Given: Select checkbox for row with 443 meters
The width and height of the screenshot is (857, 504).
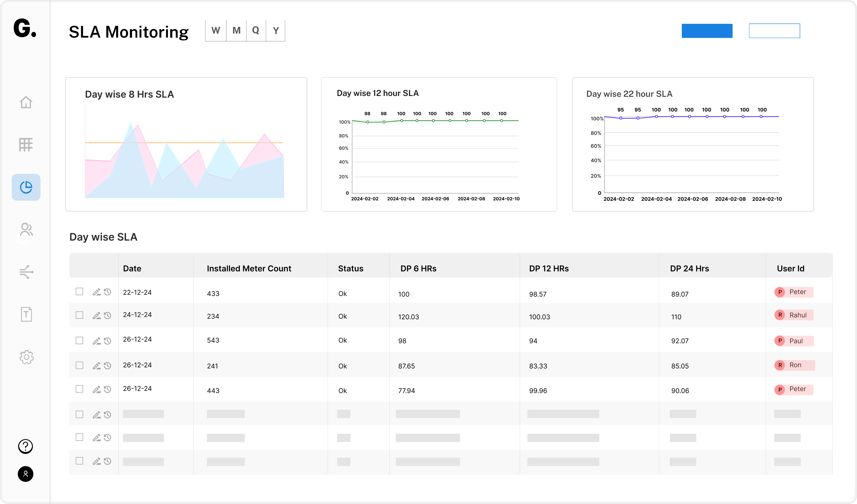Looking at the screenshot, I should tap(79, 389).
